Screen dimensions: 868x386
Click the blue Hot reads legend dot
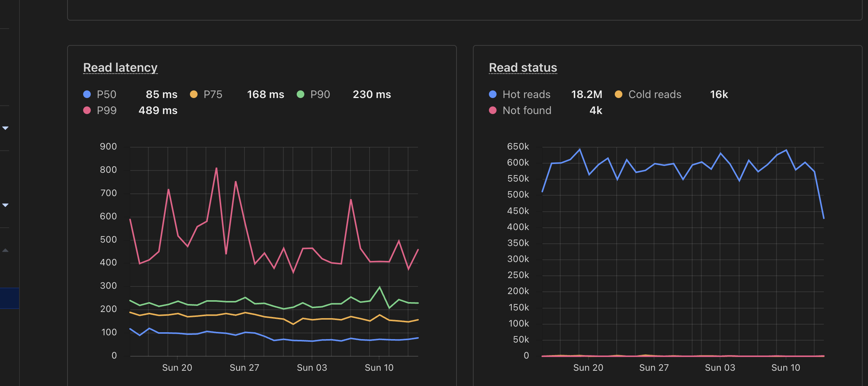[492, 94]
